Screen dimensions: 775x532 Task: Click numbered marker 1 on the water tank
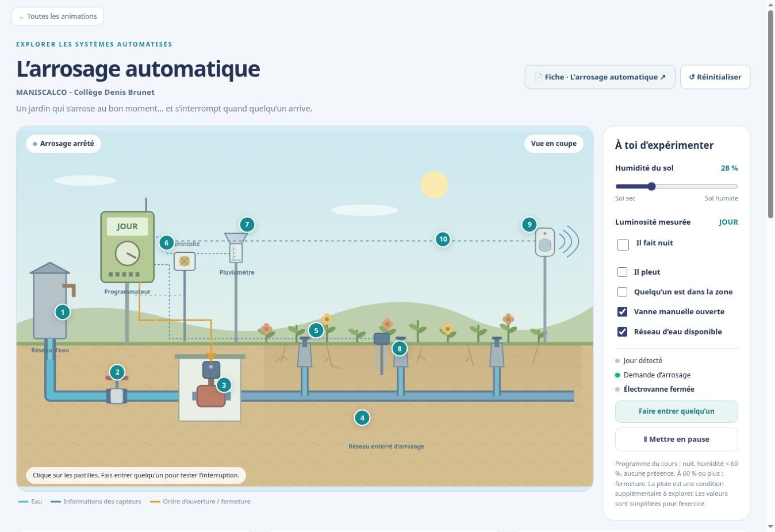click(62, 312)
